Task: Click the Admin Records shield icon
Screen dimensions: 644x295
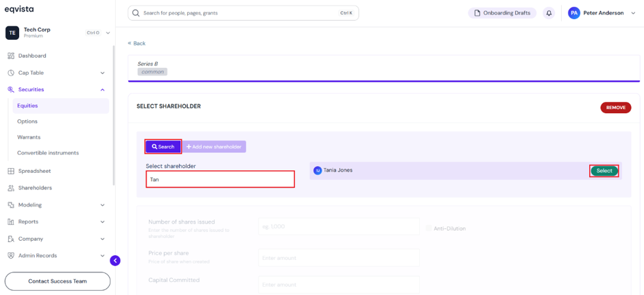Action: (x=11, y=256)
